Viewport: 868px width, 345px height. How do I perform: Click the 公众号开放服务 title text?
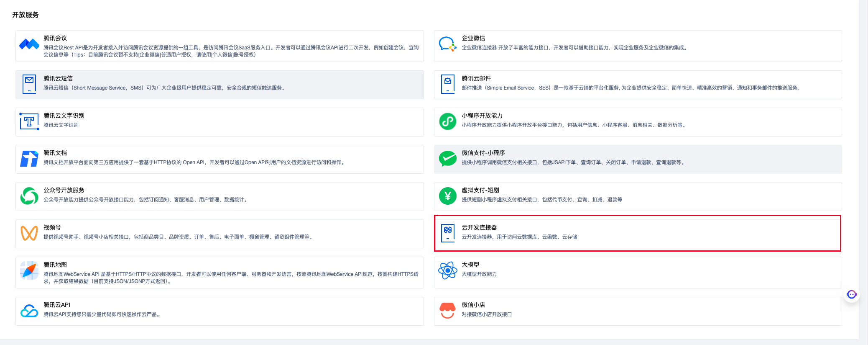pyautogui.click(x=64, y=190)
